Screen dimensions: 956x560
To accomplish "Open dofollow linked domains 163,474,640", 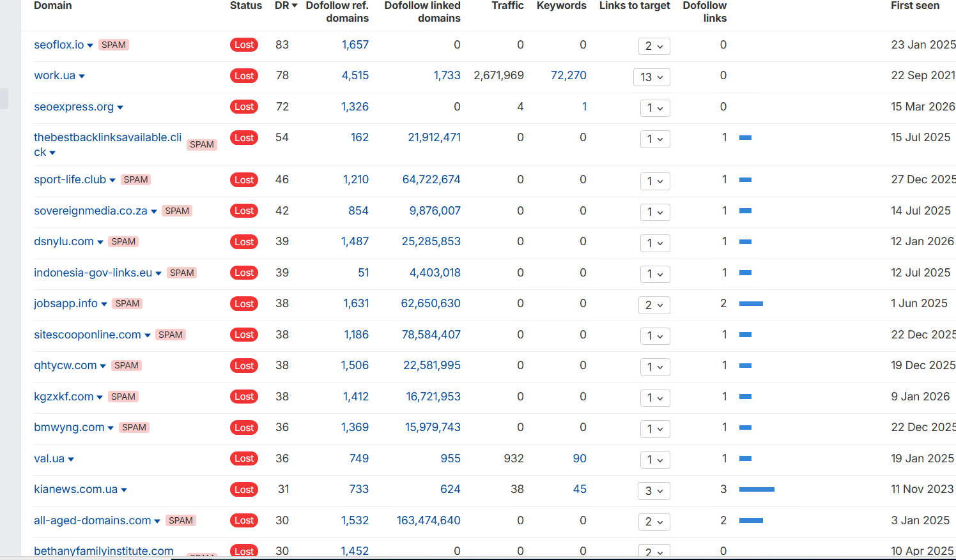I will [429, 520].
